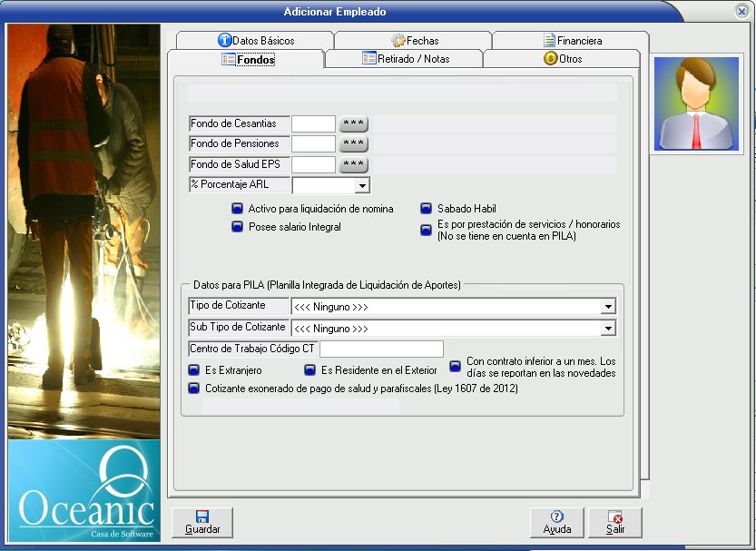The height and width of the screenshot is (551, 756).
Task: Browse Fondo de Pensiones lookup button
Action: (x=353, y=143)
